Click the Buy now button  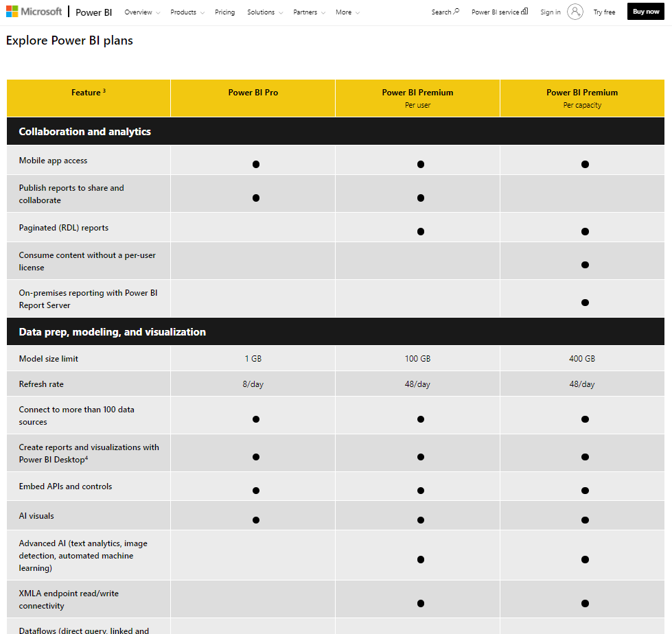point(645,12)
